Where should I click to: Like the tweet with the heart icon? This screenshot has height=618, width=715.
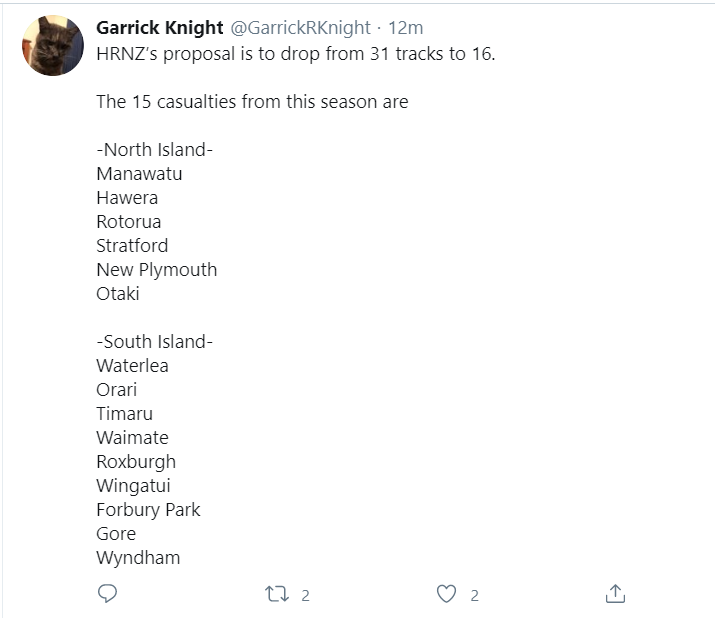[x=446, y=594]
